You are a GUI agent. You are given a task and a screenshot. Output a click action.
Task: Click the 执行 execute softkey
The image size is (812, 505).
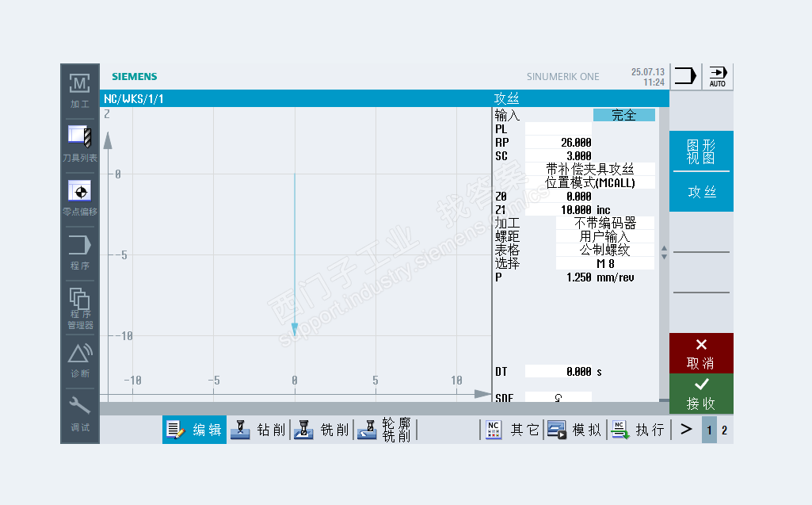click(x=639, y=430)
